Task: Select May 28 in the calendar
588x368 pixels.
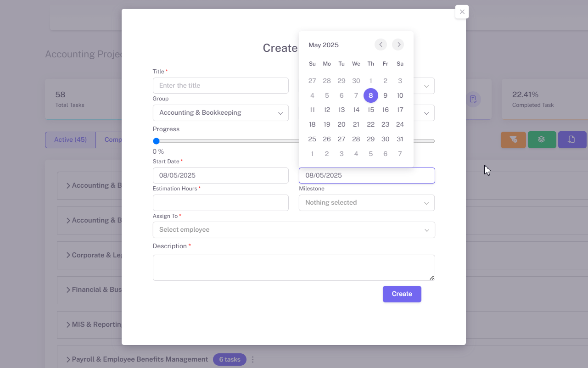Action: pos(356,139)
